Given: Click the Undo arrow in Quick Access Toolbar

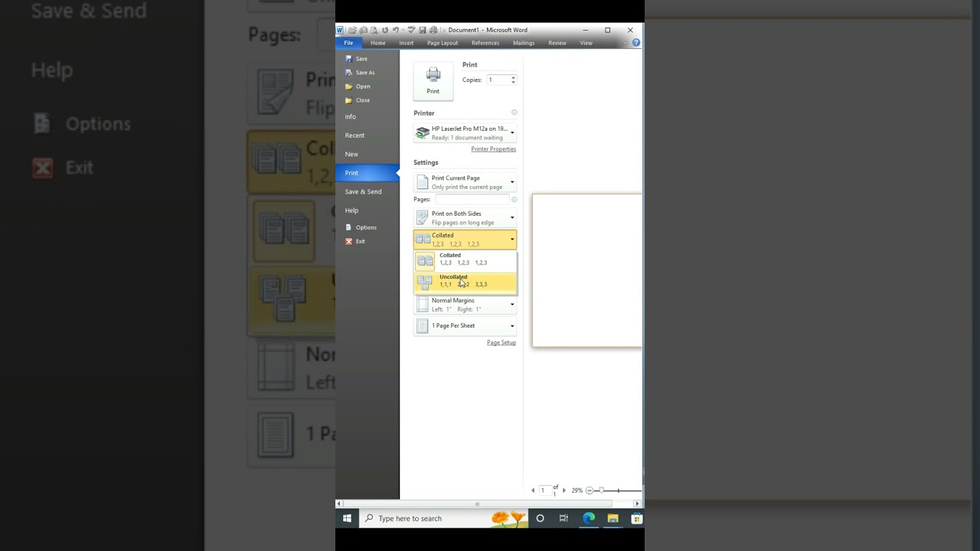Looking at the screenshot, I should (x=395, y=30).
